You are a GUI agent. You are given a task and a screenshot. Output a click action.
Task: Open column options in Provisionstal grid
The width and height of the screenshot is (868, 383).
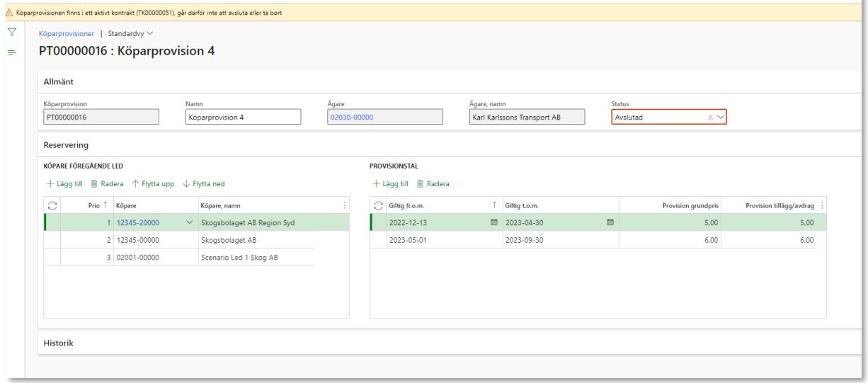coord(822,205)
